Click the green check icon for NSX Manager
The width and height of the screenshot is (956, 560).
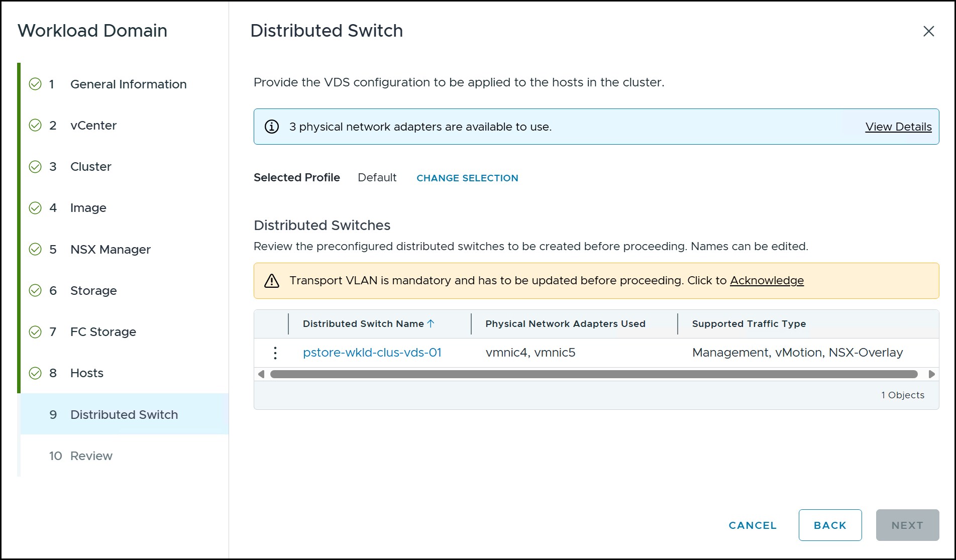click(x=35, y=249)
